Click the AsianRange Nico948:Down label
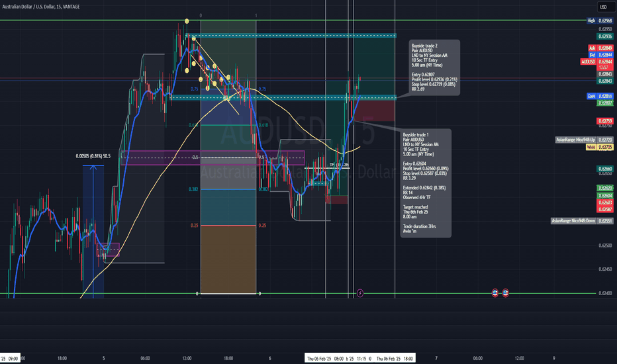 pos(582,221)
